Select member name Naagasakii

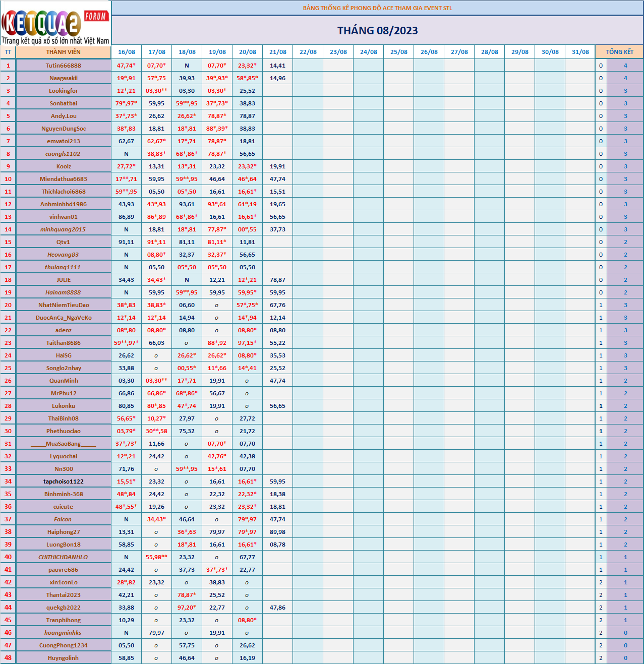click(64, 78)
